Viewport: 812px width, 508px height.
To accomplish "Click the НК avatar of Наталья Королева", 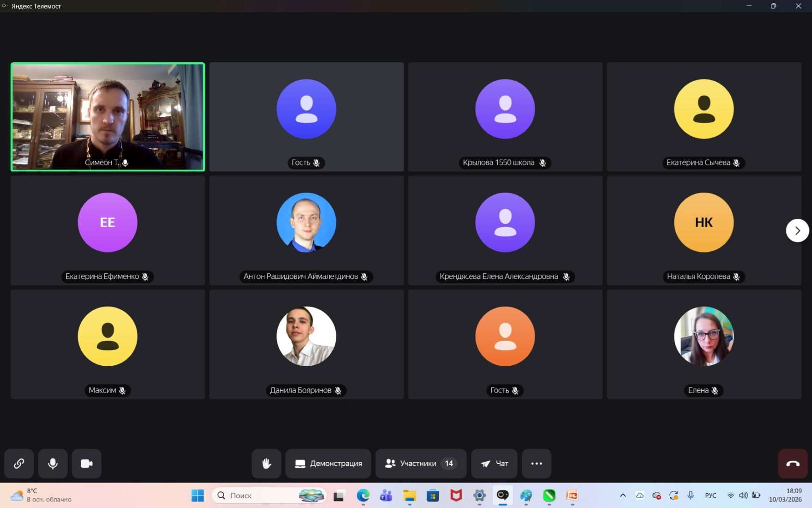I will [704, 223].
